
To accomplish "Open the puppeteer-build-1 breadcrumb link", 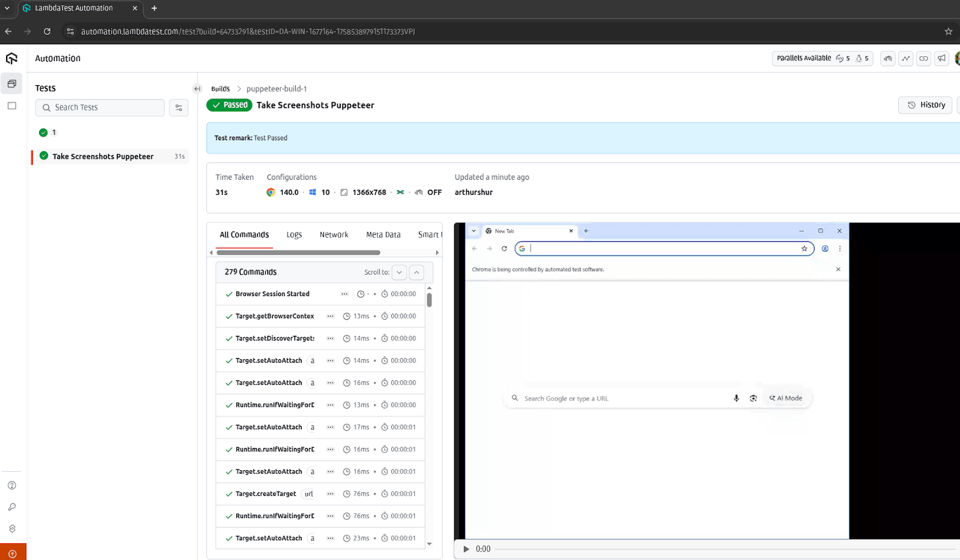I will coord(276,88).
